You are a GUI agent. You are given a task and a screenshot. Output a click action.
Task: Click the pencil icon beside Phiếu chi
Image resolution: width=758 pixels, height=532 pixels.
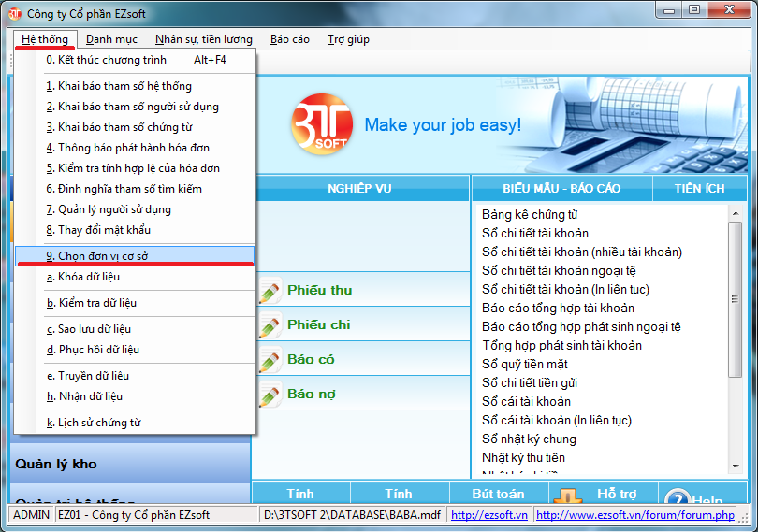(x=270, y=325)
